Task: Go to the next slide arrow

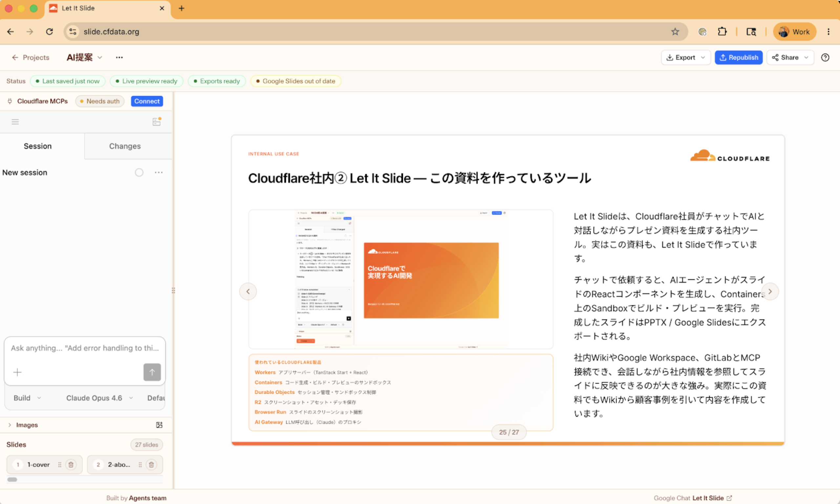Action: 770,291
